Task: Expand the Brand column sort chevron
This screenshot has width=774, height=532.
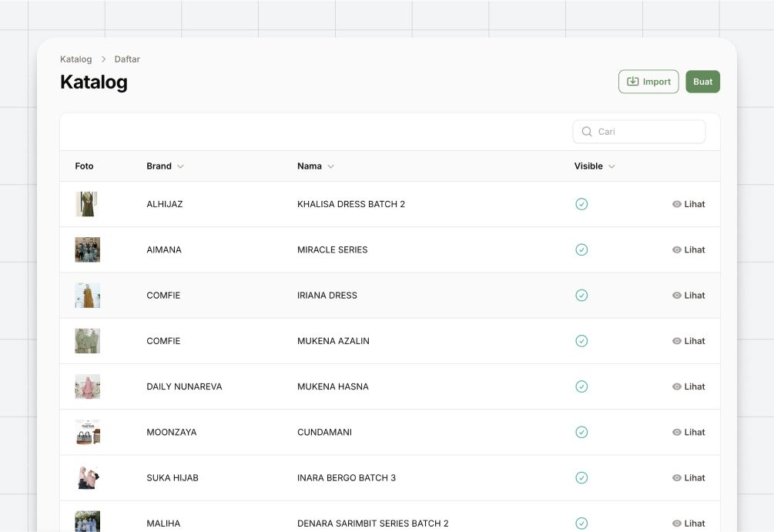Action: click(x=181, y=166)
